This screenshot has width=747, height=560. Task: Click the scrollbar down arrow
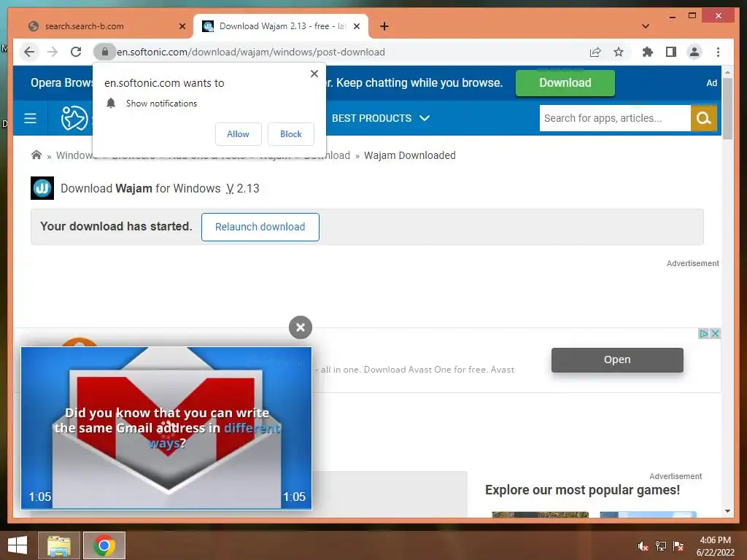(x=727, y=511)
